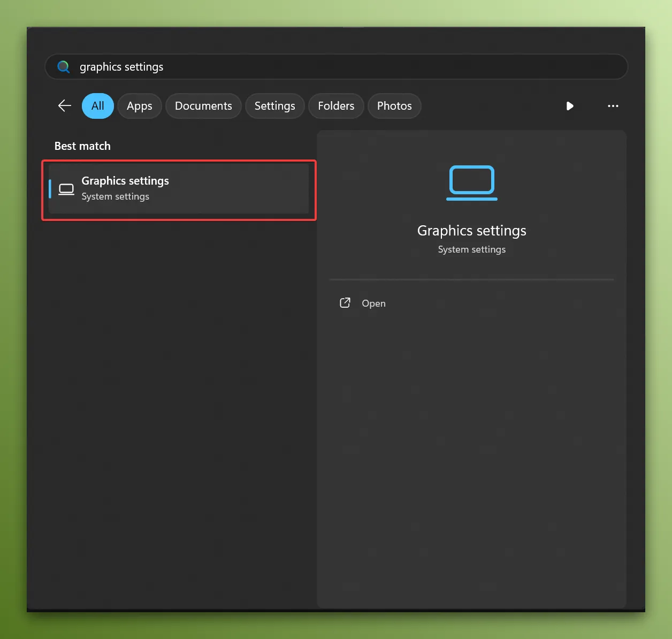The width and height of the screenshot is (672, 639).
Task: Click the divider line under Graphics settings preview
Action: click(x=471, y=279)
